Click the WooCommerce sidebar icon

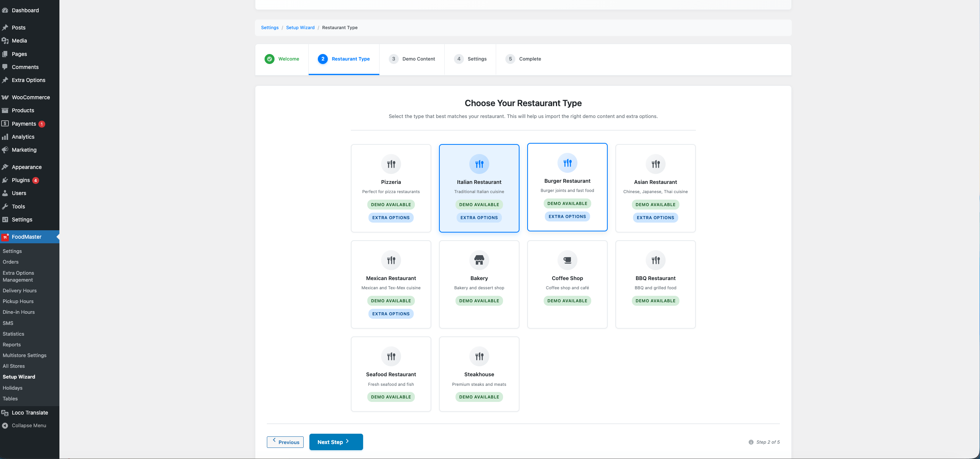(5, 97)
